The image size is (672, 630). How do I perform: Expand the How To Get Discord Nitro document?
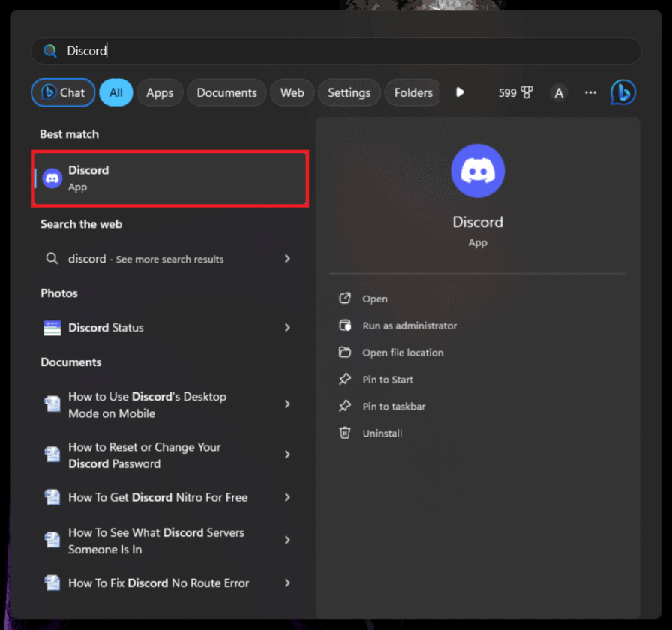tap(287, 497)
